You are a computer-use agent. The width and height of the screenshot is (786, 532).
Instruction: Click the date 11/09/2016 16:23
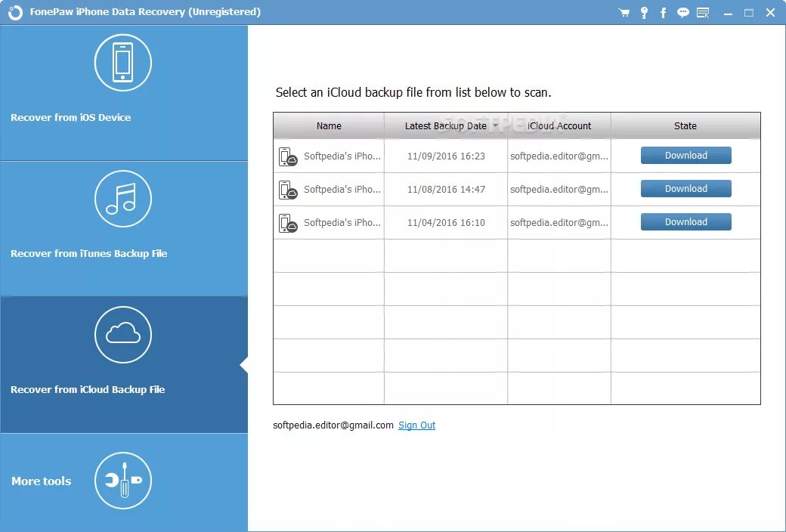tap(446, 156)
